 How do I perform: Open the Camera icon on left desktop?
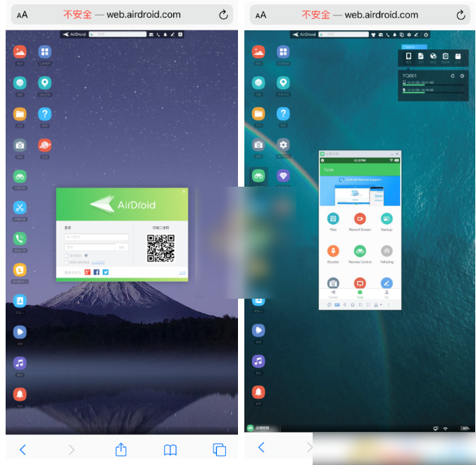(x=20, y=145)
